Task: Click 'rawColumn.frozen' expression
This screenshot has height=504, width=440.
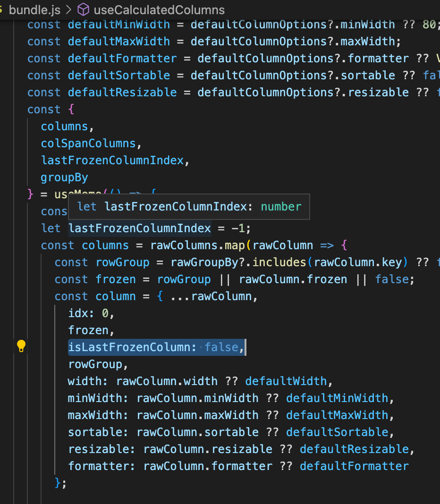Action: point(293,280)
